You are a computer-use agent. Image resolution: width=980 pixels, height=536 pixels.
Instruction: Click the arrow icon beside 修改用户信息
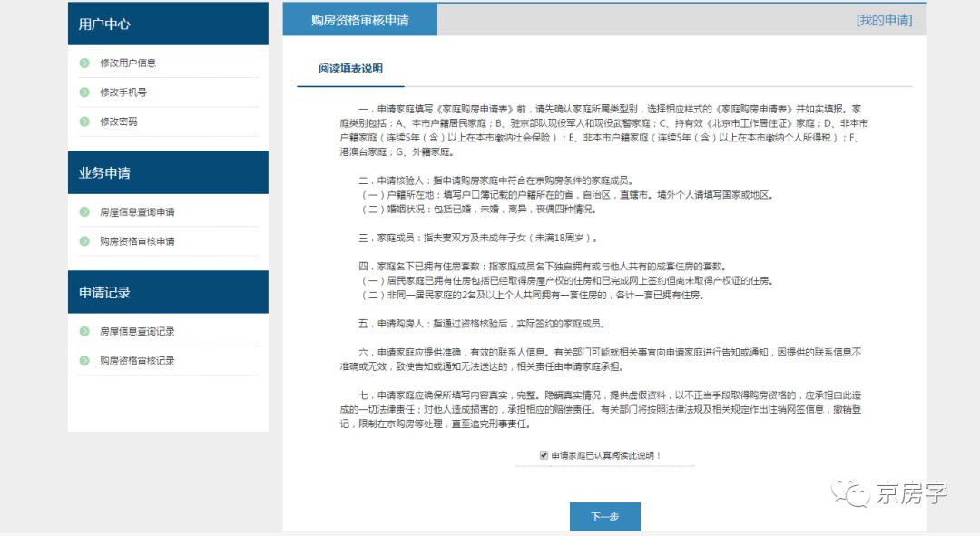pos(83,63)
